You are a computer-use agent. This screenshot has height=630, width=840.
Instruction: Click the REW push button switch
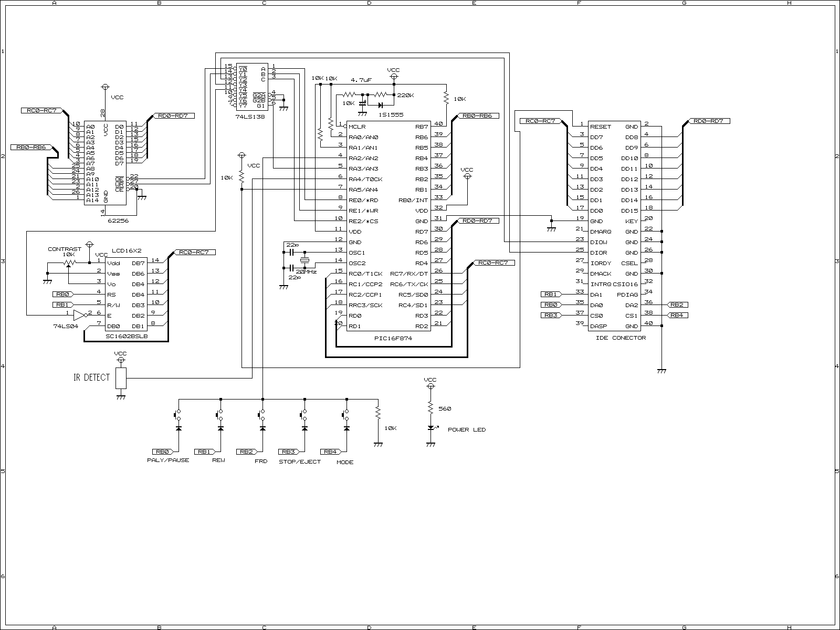(x=220, y=415)
